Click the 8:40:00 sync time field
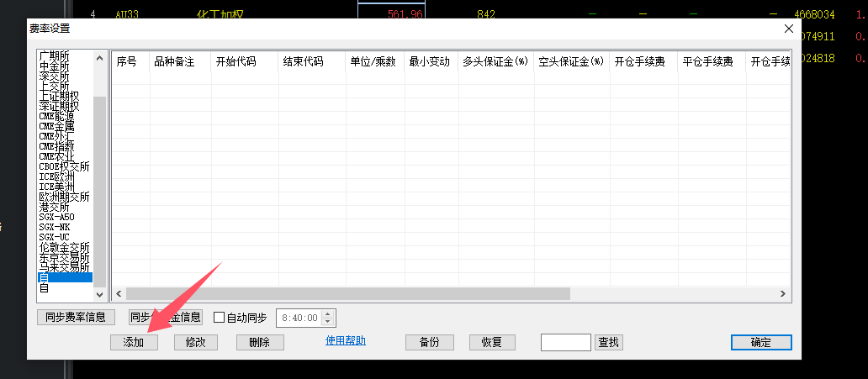This screenshot has height=379, width=868. point(299,318)
